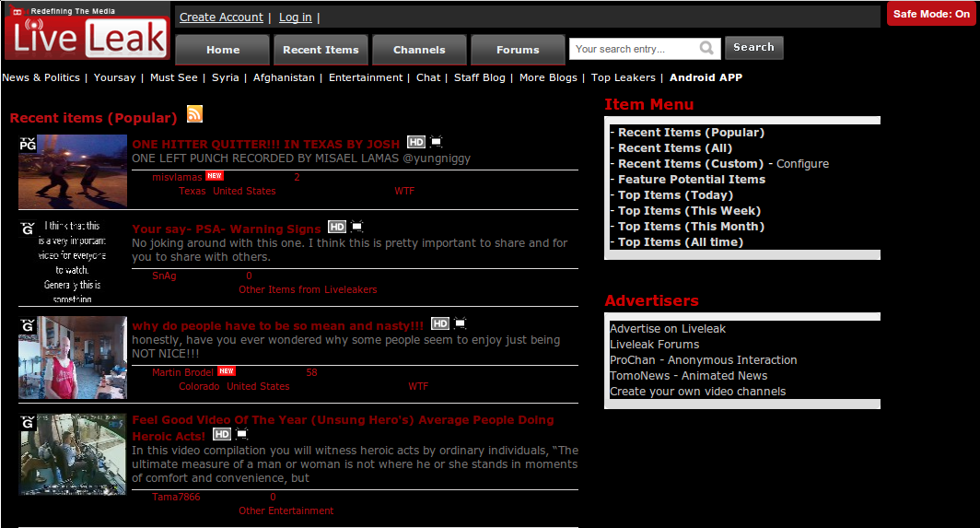Click NEW badge next to misvlamas
This screenshot has width=980, height=528.
pyautogui.click(x=215, y=176)
